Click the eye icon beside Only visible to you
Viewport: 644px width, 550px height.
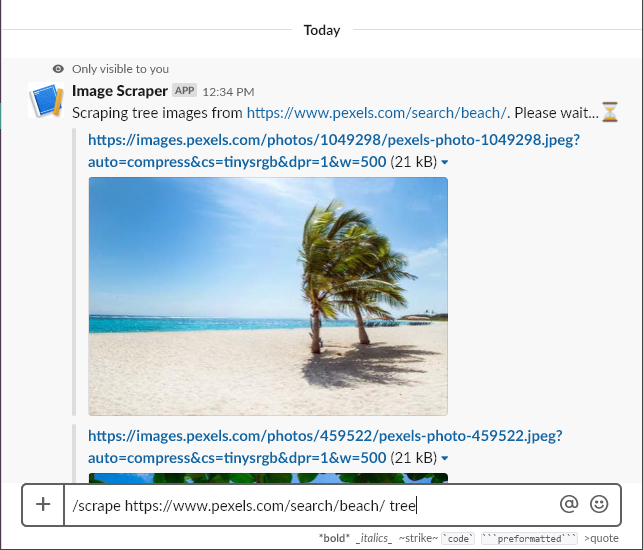click(x=58, y=69)
